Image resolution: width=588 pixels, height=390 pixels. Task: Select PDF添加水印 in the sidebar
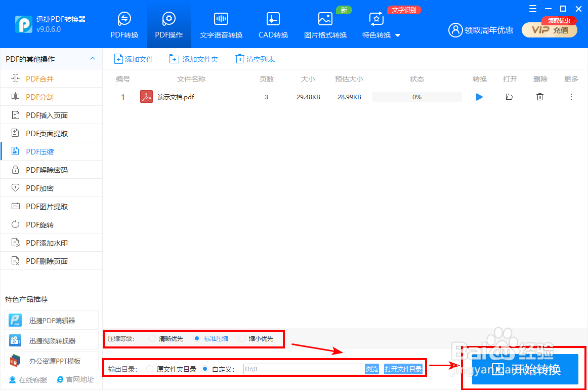coord(52,243)
